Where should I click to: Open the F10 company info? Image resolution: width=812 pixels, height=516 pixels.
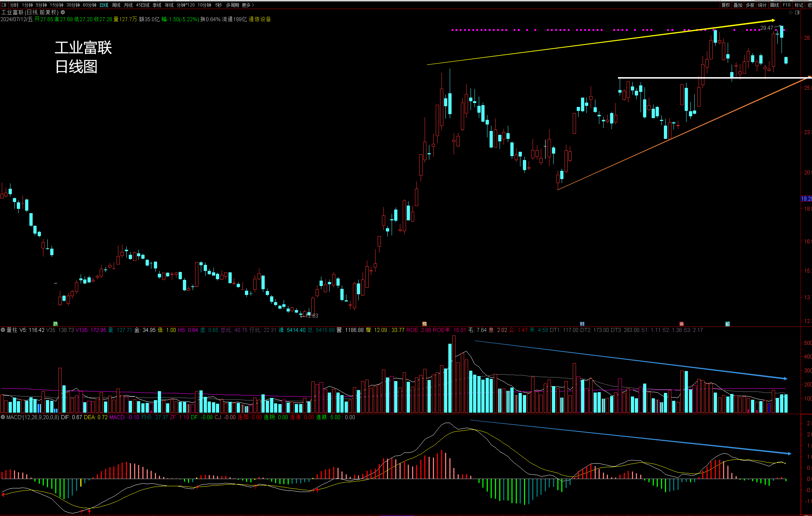click(787, 5)
